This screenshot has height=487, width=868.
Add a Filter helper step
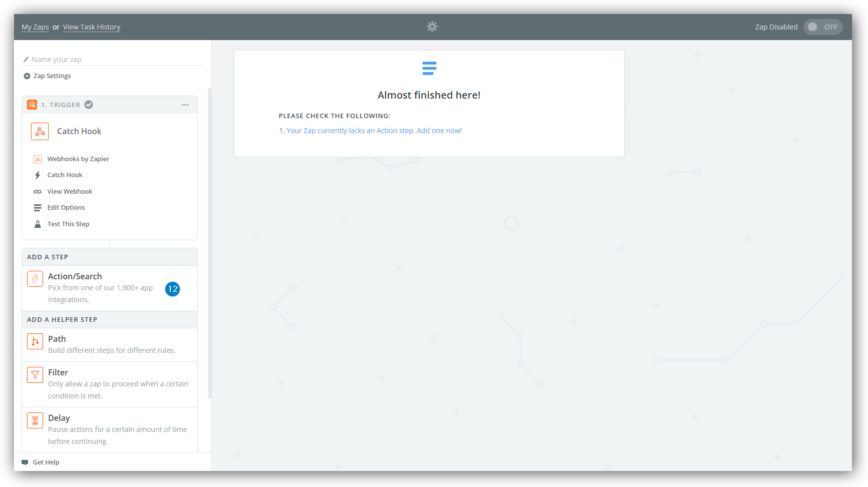[110, 384]
